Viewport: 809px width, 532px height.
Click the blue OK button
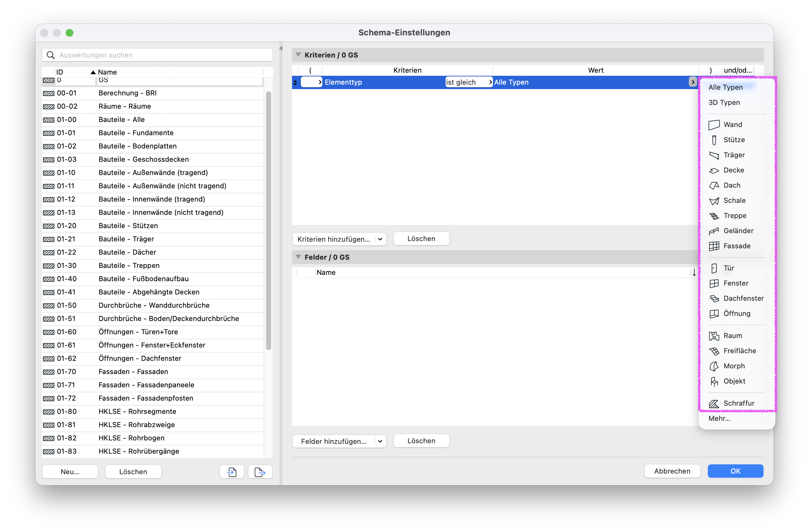(x=735, y=471)
